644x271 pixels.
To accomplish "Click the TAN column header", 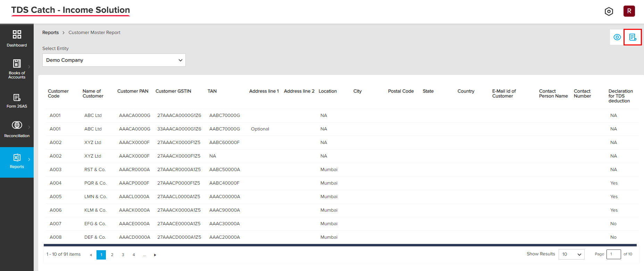I will (212, 91).
